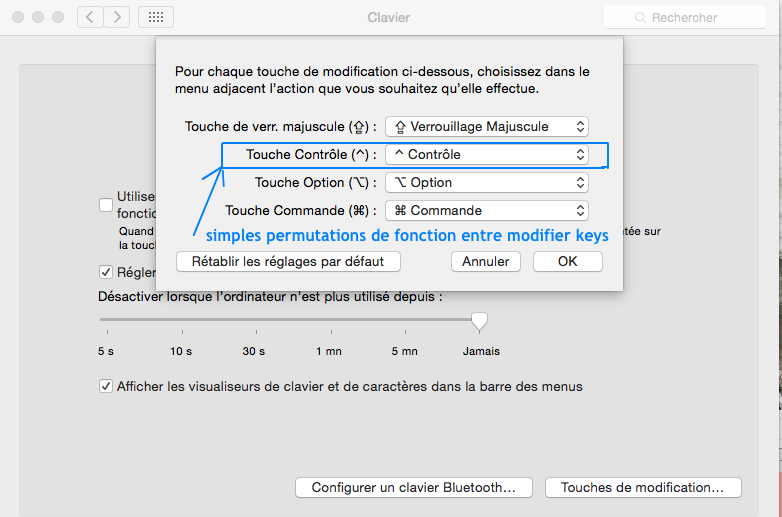The height and width of the screenshot is (517, 782).
Task: Open the Touche Contrôle dropdown
Action: 487,155
